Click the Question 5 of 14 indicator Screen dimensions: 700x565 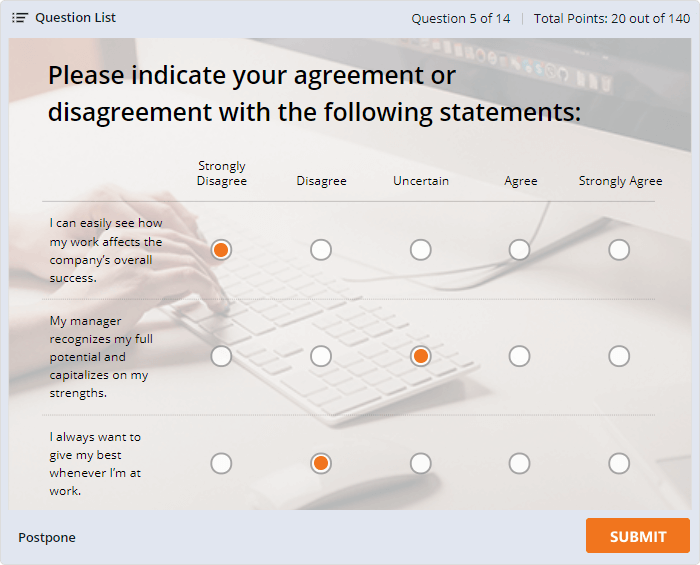[461, 18]
